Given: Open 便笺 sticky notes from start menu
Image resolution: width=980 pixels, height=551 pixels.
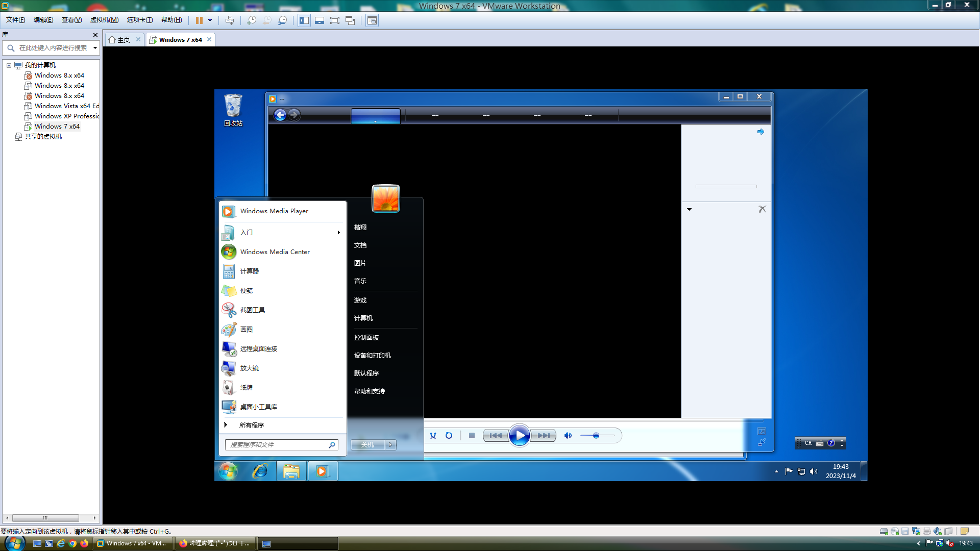Looking at the screenshot, I should 283,291.
